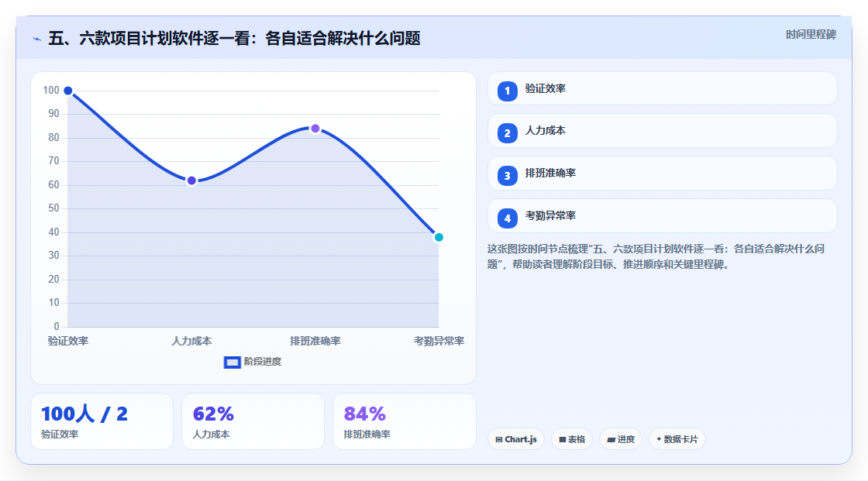Click the small lightning icon beside the title
The height and width of the screenshot is (481, 868).
36,40
